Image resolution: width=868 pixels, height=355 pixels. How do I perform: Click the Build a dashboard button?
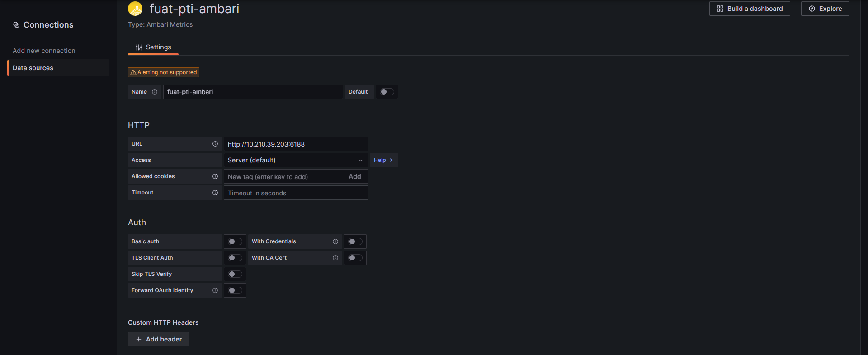[x=750, y=9]
